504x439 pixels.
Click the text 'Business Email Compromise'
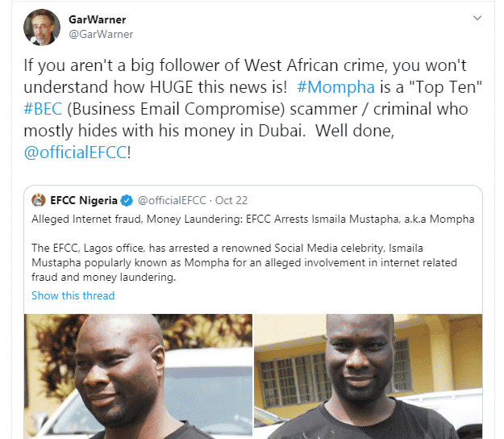point(176,109)
